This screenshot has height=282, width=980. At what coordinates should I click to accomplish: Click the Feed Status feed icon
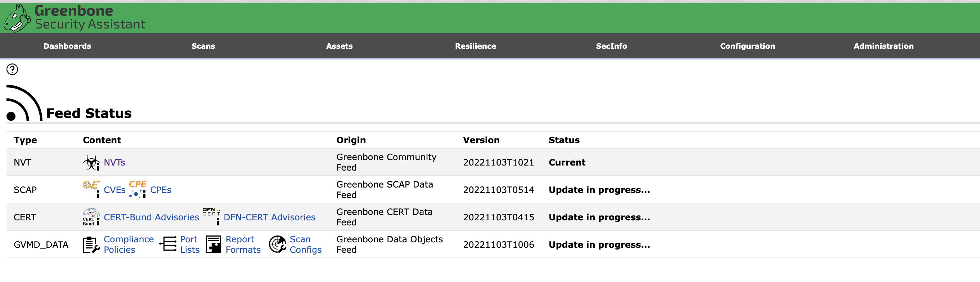[24, 103]
